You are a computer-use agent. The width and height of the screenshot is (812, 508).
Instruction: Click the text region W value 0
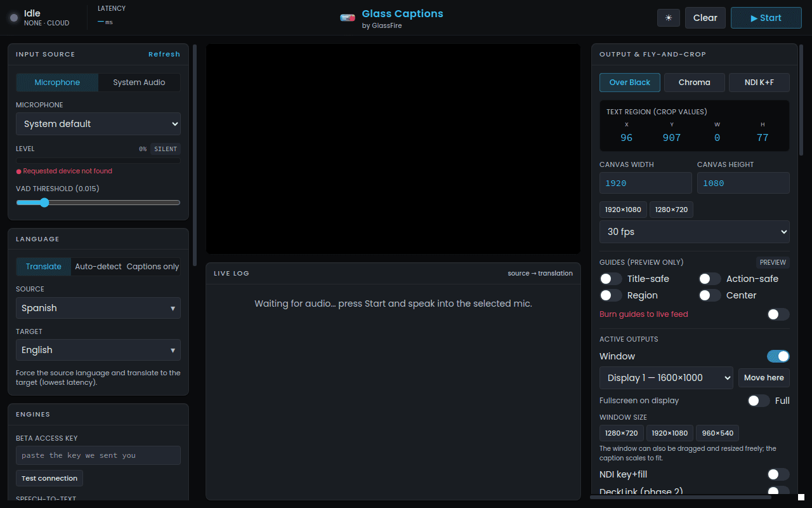717,138
